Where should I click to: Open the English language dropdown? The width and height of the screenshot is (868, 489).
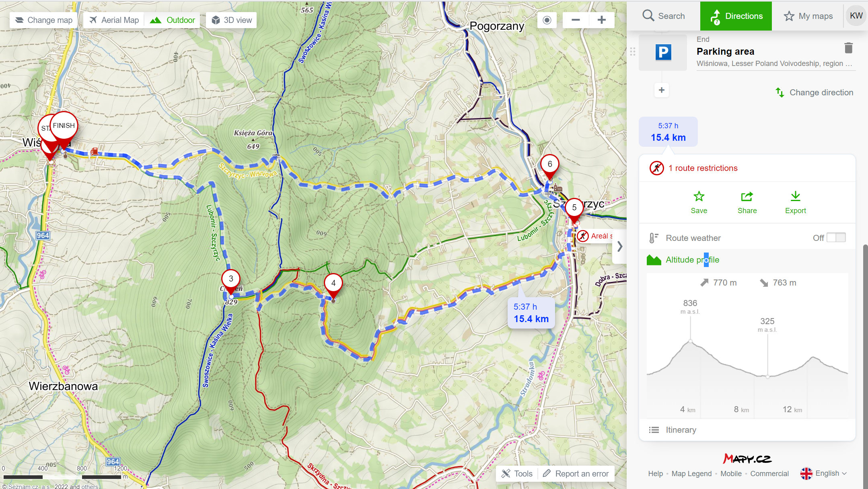[x=824, y=473]
